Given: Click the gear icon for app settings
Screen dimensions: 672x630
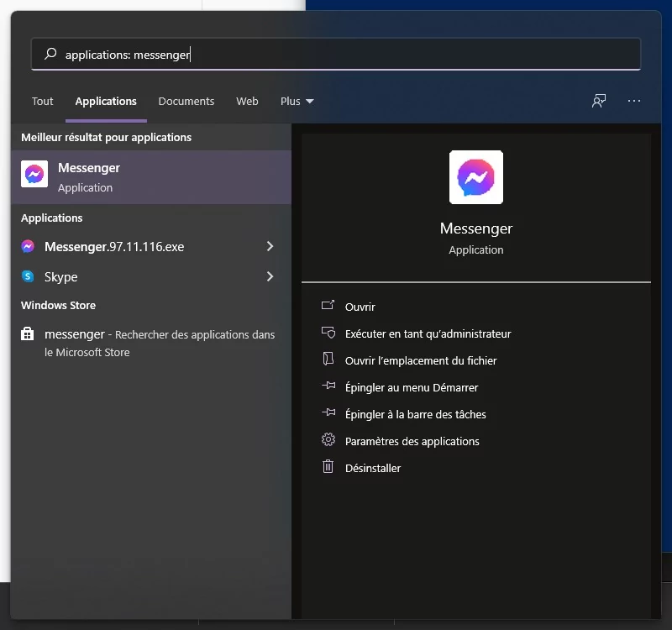Looking at the screenshot, I should [328, 439].
